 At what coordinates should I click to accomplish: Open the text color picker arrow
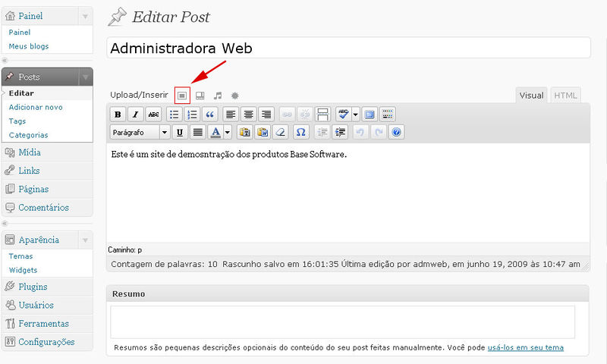coord(228,132)
